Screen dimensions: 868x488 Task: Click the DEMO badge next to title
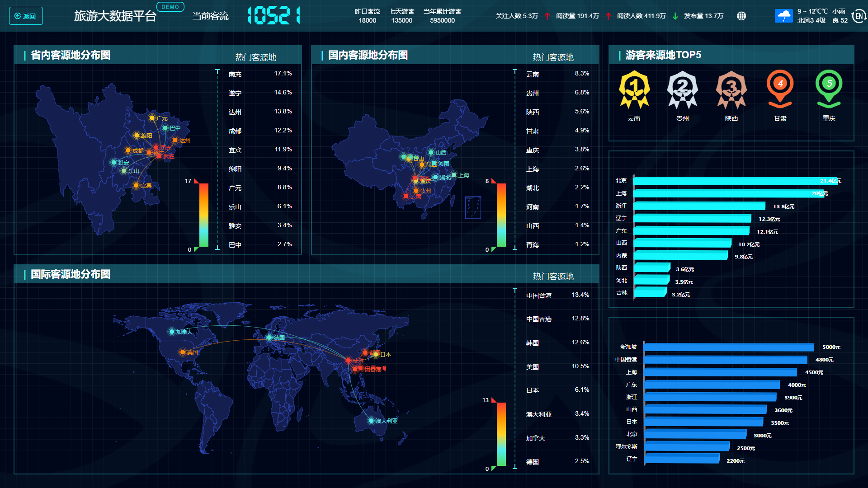(x=170, y=7)
